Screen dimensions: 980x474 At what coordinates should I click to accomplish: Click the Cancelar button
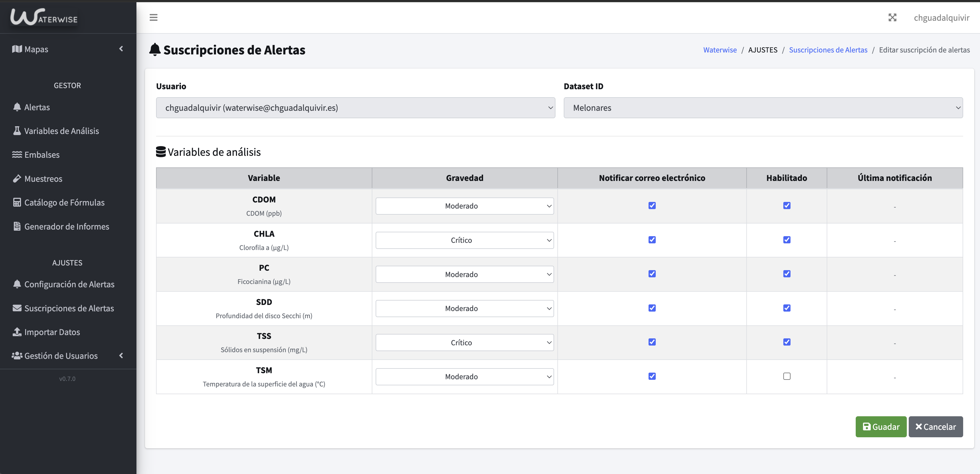pos(936,426)
